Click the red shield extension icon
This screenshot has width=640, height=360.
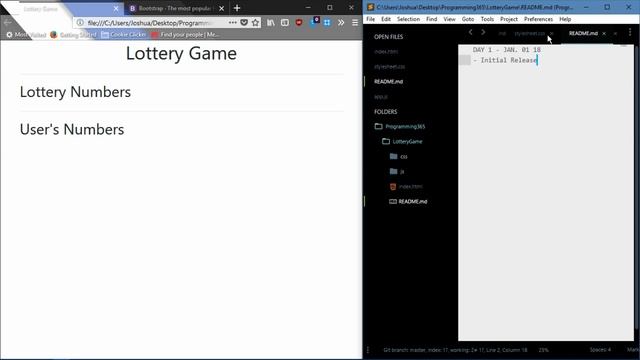click(x=299, y=23)
